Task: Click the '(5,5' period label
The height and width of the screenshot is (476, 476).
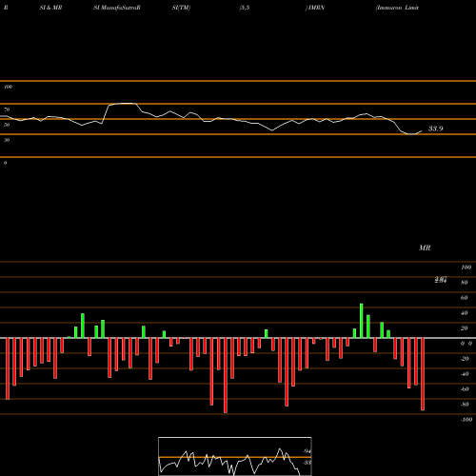Action: [245, 8]
